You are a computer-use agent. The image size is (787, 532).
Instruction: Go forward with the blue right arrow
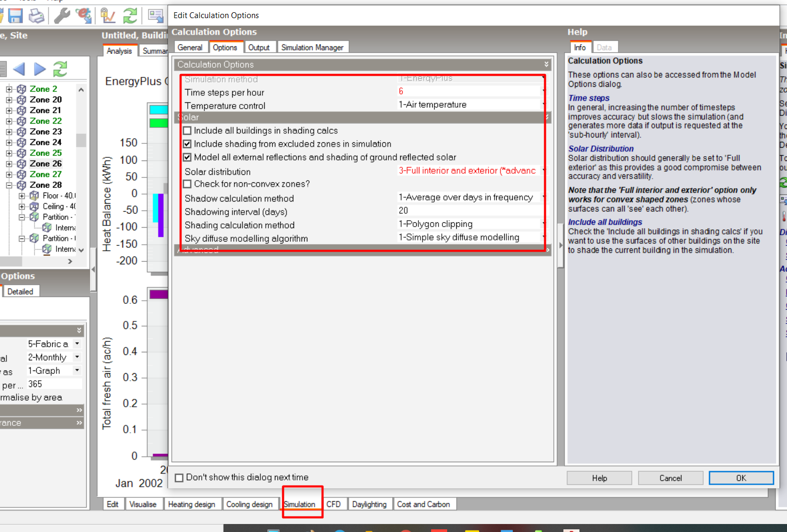click(x=40, y=69)
